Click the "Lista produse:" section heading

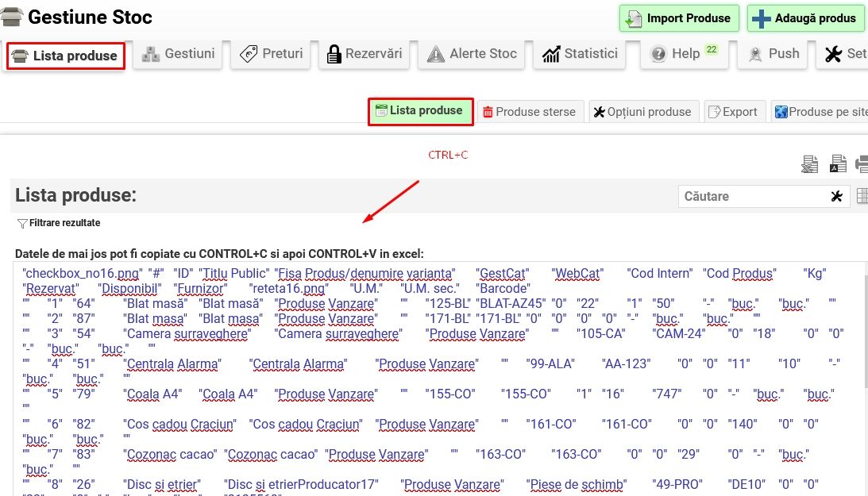[75, 195]
